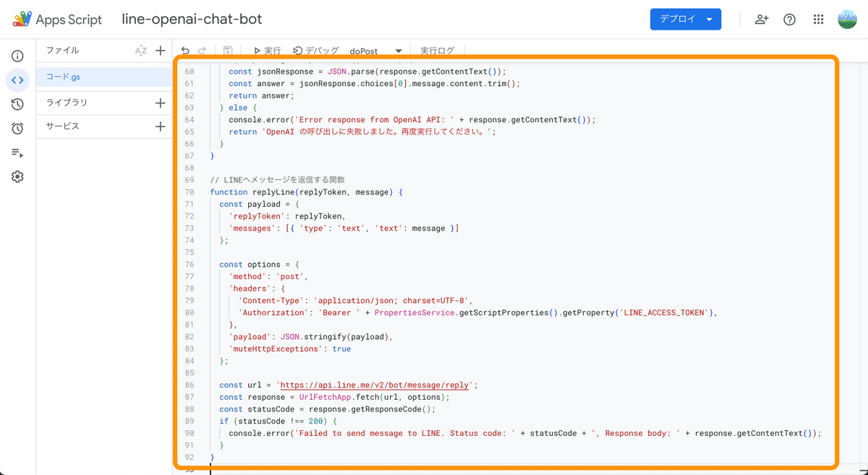Sort files alphabetically with AZ icon
The image size is (868, 475).
click(x=141, y=51)
